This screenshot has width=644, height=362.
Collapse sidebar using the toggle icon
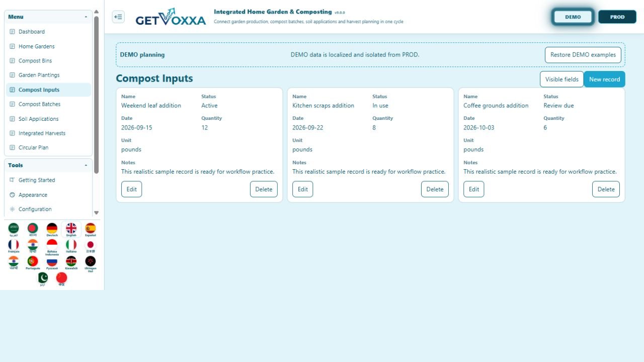click(118, 17)
